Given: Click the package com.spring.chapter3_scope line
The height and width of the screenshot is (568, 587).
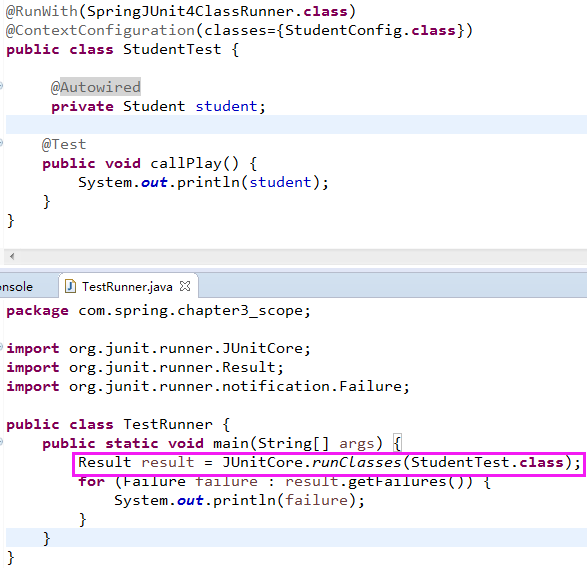Looking at the screenshot, I should 158,311.
